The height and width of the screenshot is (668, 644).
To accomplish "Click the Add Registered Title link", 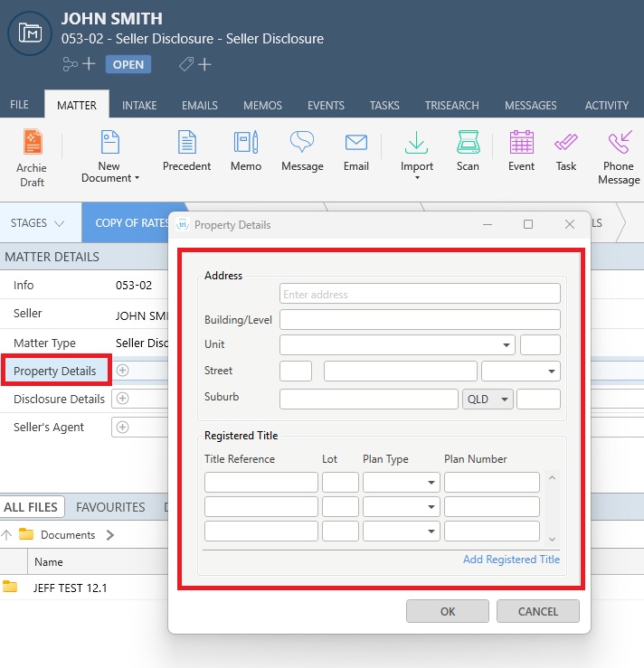I will [x=511, y=560].
